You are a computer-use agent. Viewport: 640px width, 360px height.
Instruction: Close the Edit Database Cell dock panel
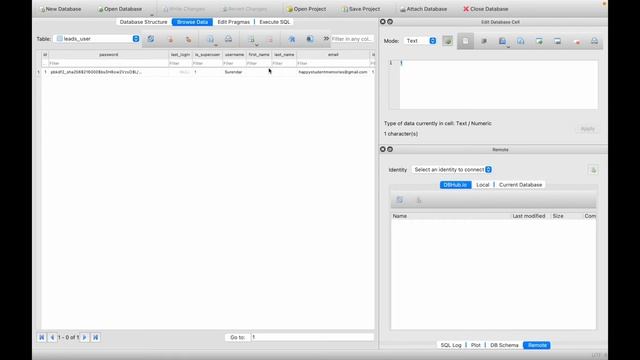[x=382, y=22]
